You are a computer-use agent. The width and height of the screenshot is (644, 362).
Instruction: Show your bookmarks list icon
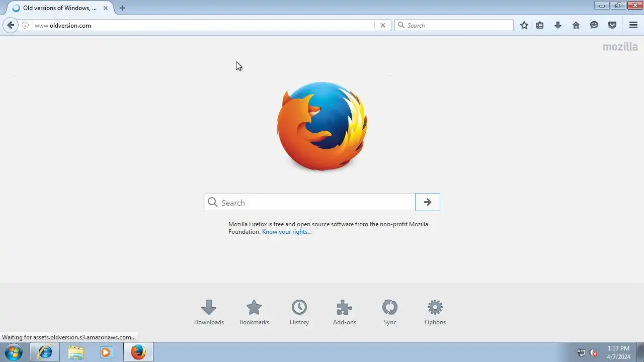point(540,25)
